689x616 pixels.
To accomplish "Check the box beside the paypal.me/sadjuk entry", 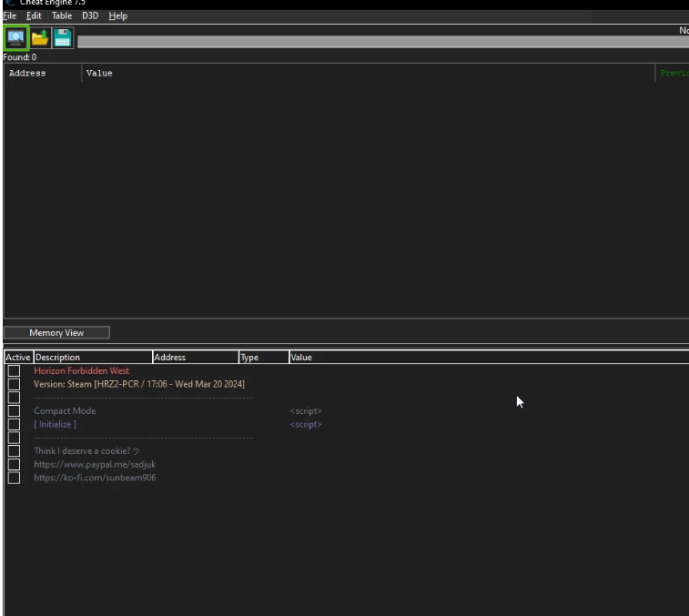I will click(x=14, y=465).
